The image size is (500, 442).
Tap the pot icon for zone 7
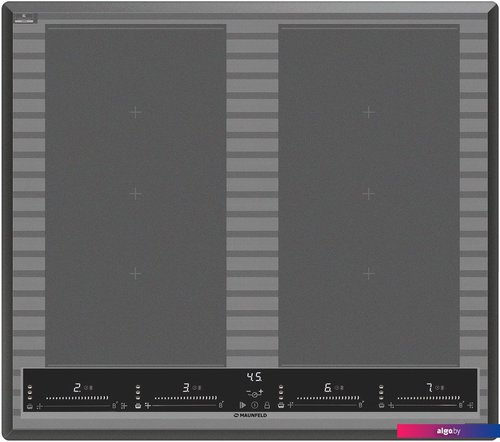coord(381,405)
